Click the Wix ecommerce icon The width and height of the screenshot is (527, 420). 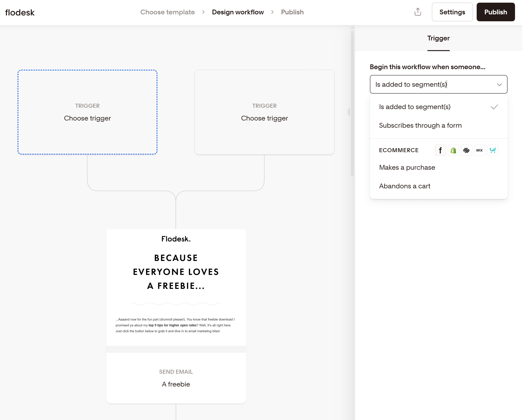point(479,150)
